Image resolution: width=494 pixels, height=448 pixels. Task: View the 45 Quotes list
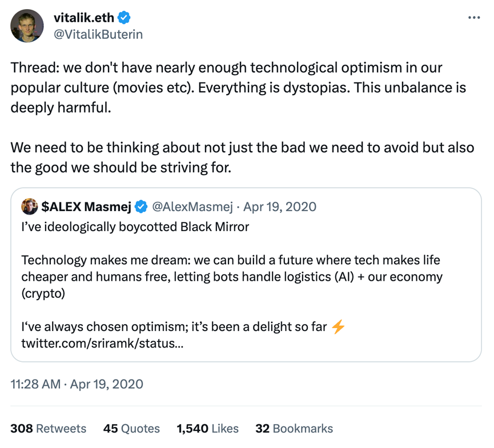[131, 429]
